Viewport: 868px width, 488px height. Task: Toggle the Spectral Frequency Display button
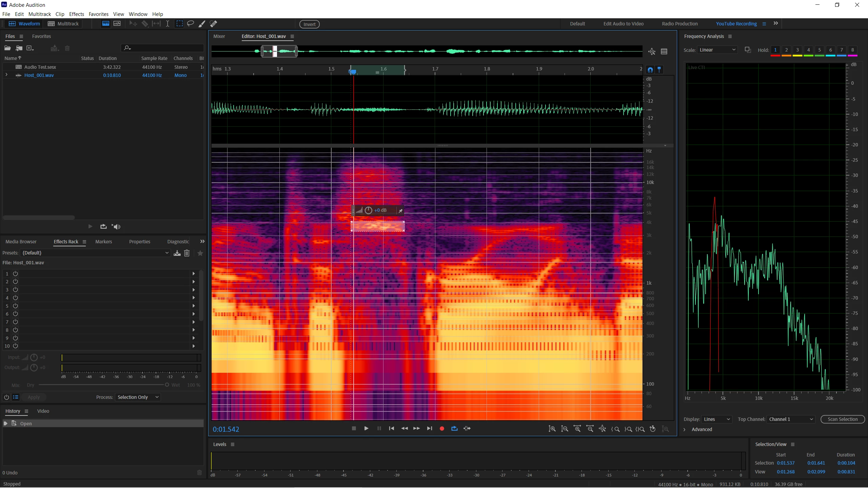tap(106, 24)
